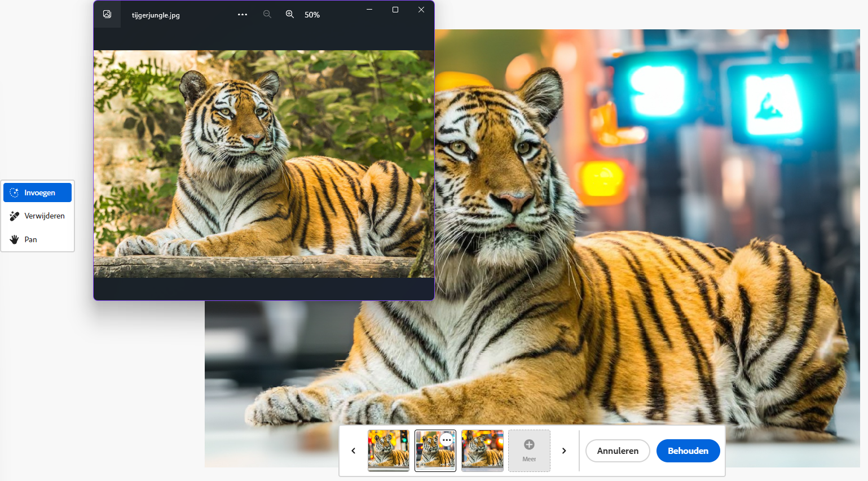
Task: Open options dots on the second thumbnail
Action: (447, 440)
